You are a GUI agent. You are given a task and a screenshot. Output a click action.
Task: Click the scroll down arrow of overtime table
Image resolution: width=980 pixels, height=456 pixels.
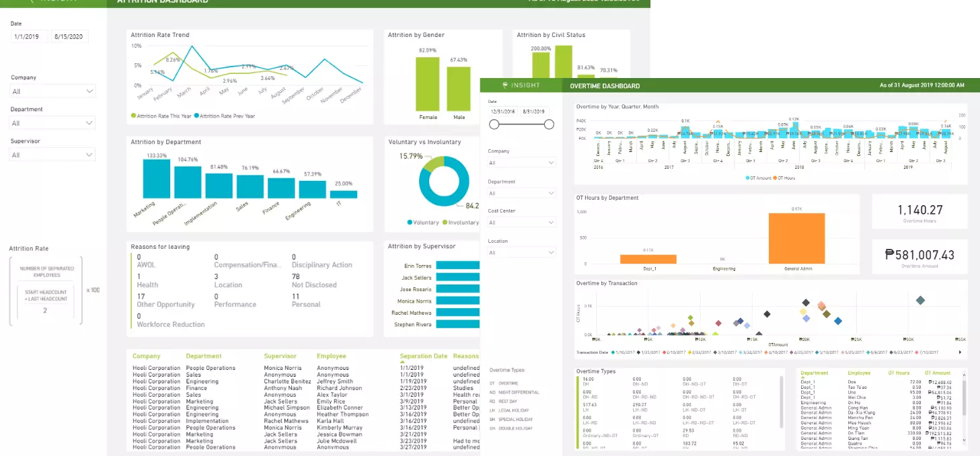965,440
